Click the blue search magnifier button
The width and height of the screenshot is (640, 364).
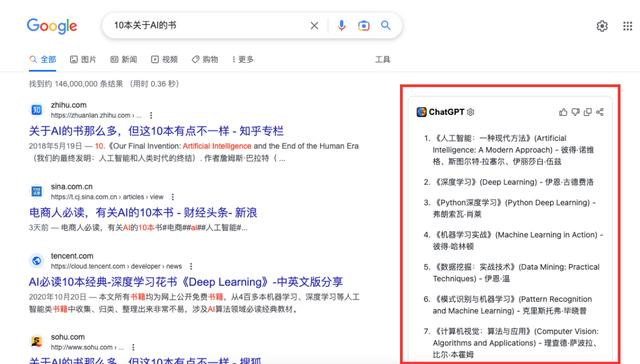[386, 25]
